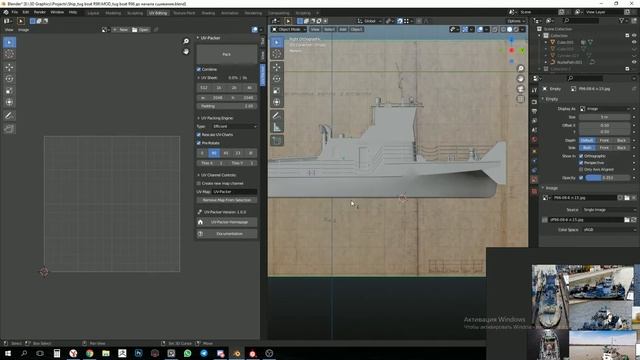Click the zoom magnifier in UV editor
This screenshot has height=360, width=640.
[186, 41]
